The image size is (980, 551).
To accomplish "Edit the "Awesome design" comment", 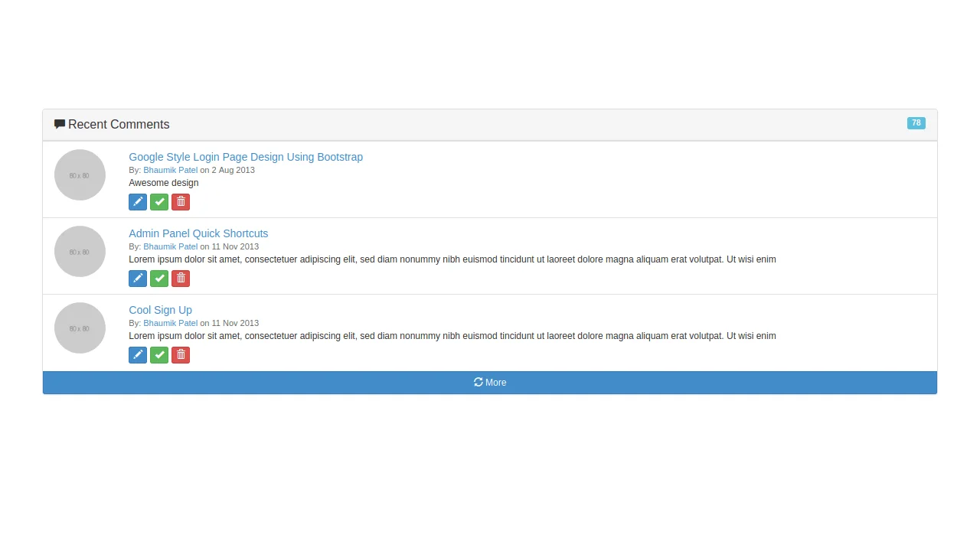I will coord(138,201).
